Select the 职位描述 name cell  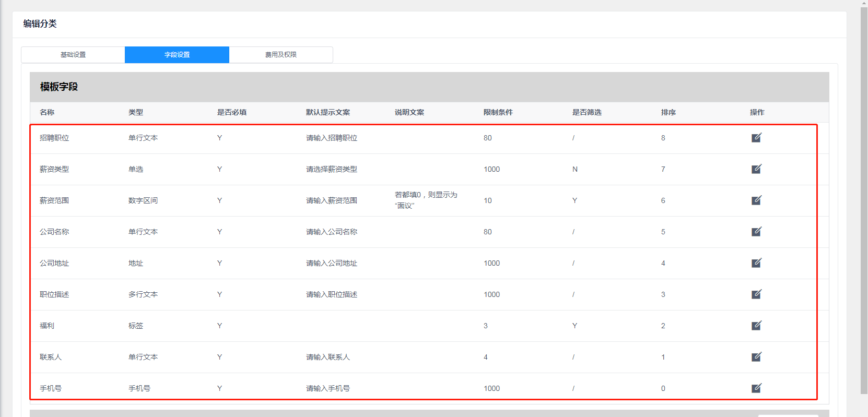pos(54,294)
